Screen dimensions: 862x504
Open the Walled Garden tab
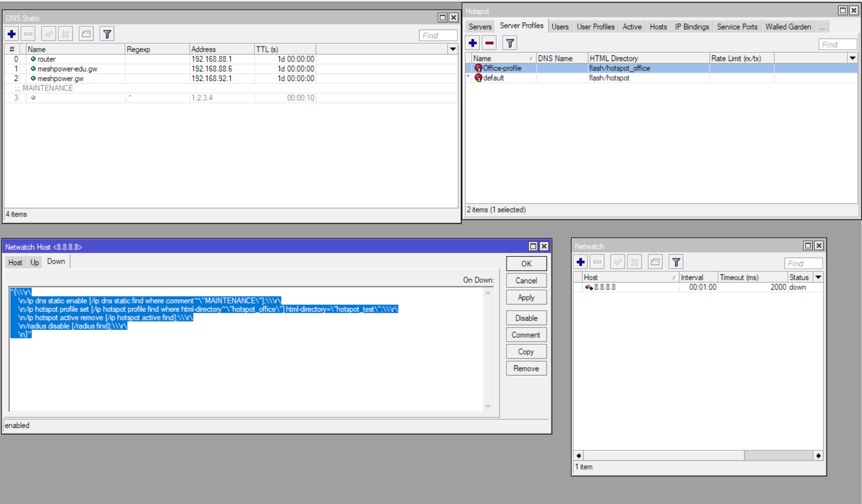tap(788, 27)
